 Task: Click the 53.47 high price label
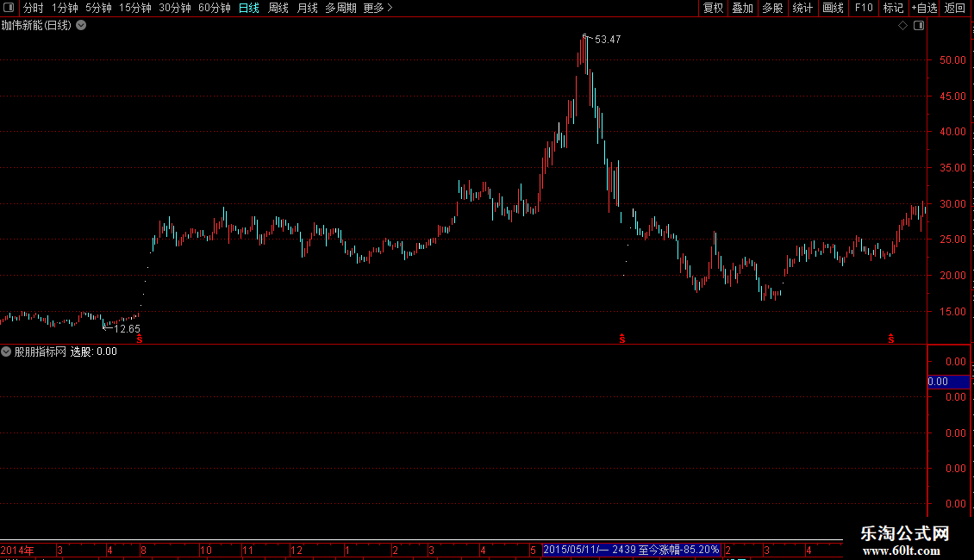(608, 39)
